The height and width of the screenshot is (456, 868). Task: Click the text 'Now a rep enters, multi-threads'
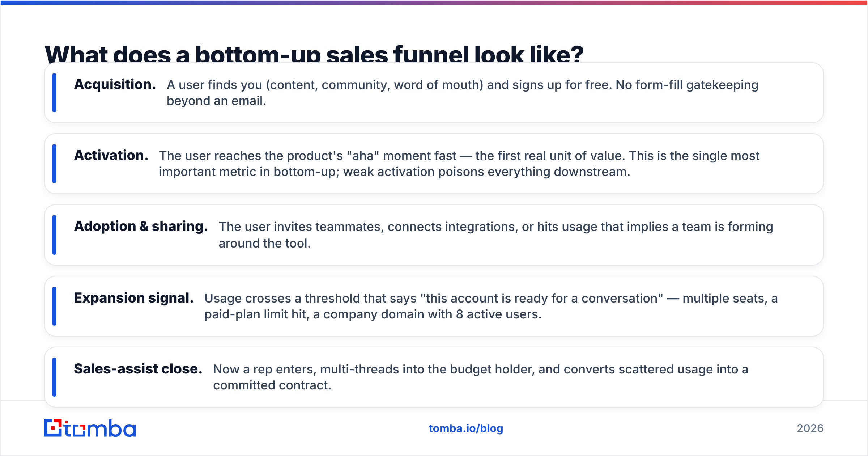tap(306, 369)
